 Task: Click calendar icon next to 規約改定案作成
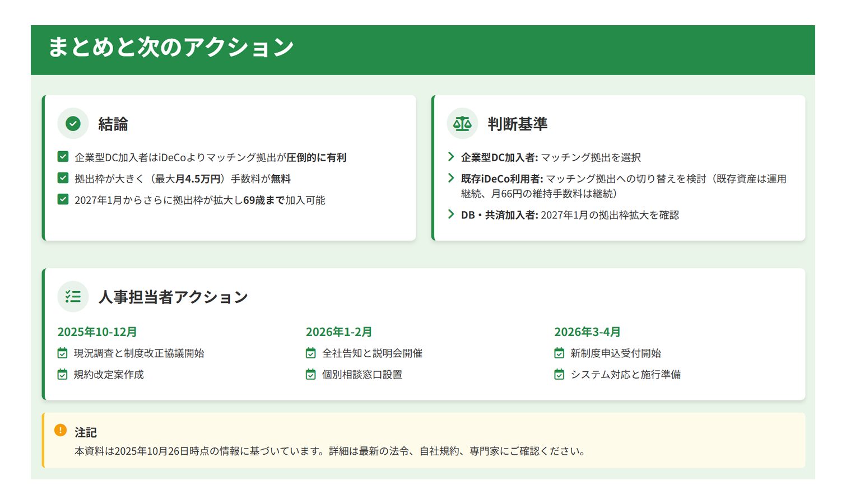pos(63,375)
